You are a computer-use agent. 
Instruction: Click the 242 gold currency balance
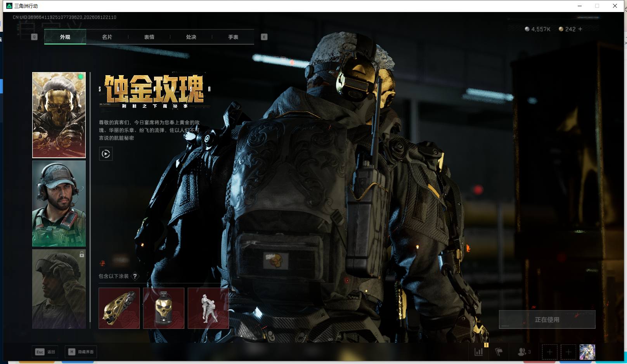[567, 29]
